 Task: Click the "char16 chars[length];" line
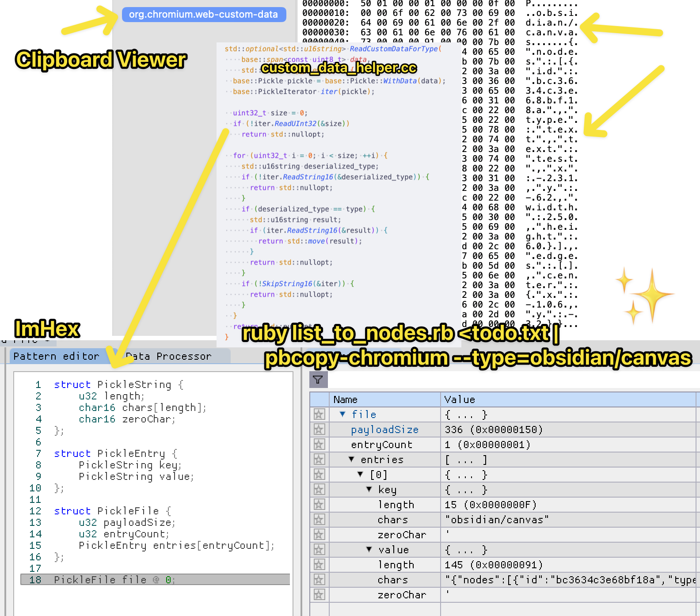[x=142, y=407]
